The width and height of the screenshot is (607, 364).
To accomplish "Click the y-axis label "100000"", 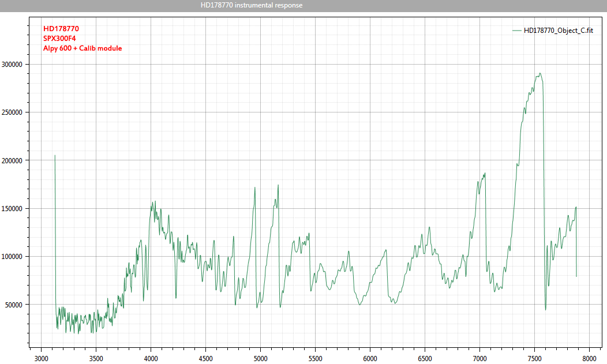I will (12, 257).
